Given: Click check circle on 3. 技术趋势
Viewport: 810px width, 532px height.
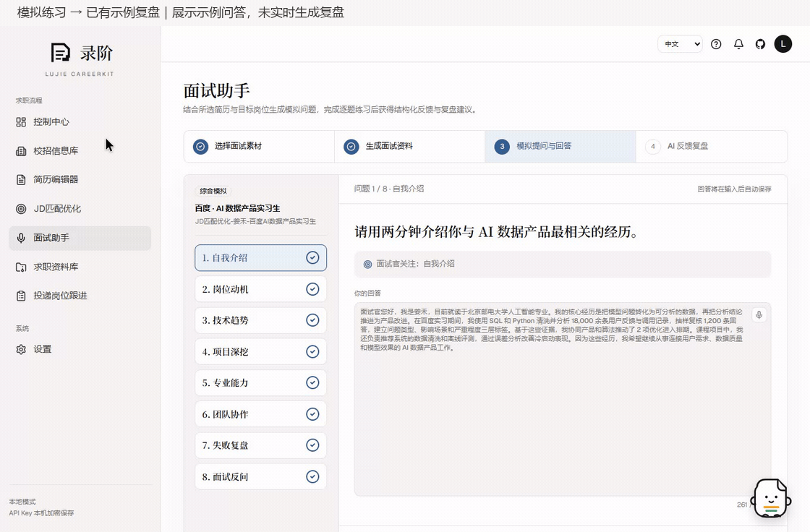Looking at the screenshot, I should (312, 320).
